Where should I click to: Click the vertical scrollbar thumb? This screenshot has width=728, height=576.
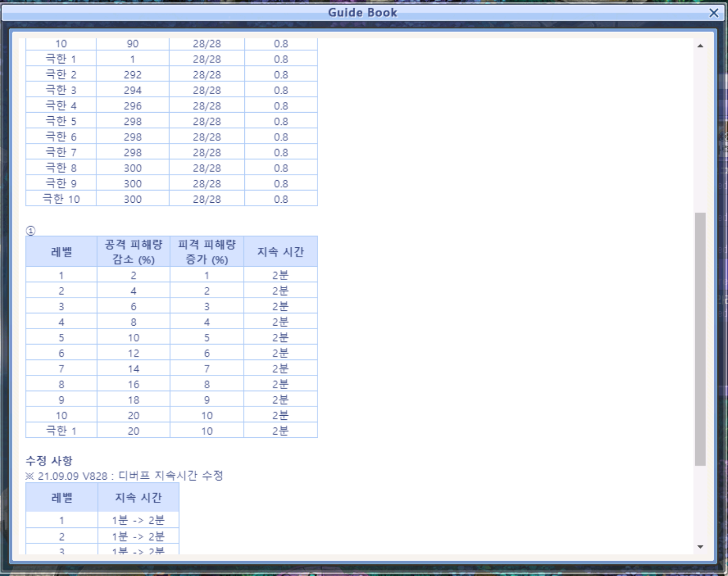click(700, 339)
